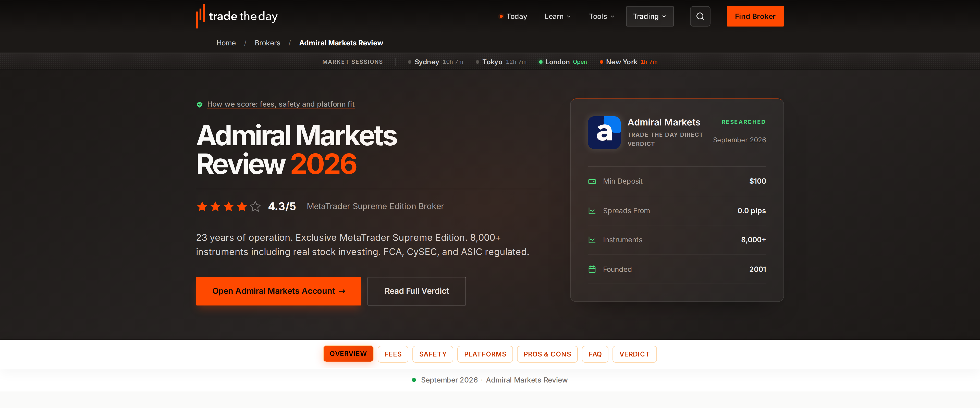
Task: Click Open Admiral Markets Account button
Action: [x=278, y=291]
